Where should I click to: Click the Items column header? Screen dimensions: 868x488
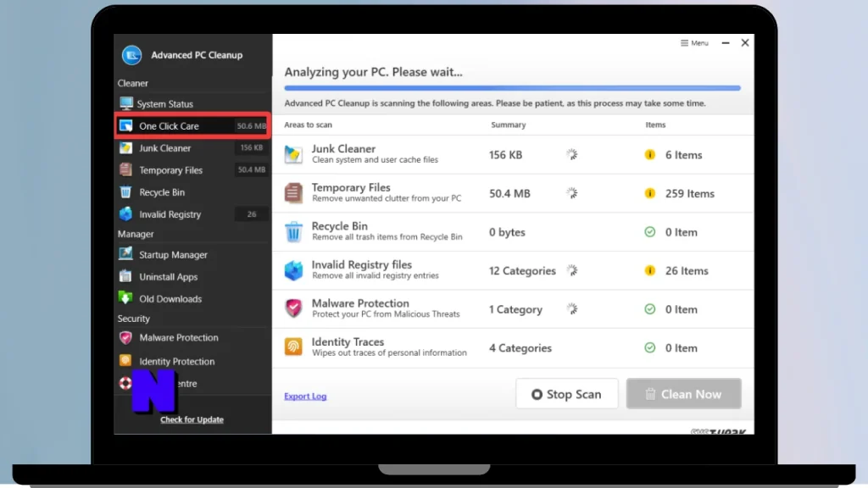click(655, 125)
